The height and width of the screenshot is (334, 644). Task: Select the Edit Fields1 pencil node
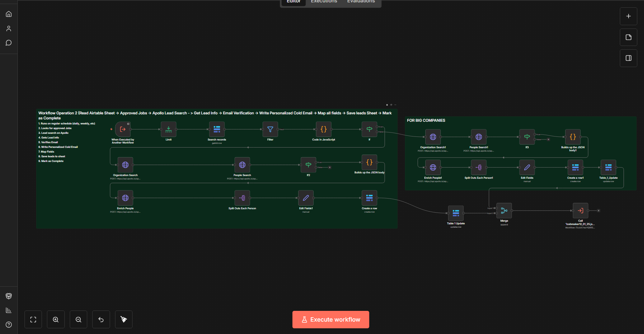(x=306, y=198)
